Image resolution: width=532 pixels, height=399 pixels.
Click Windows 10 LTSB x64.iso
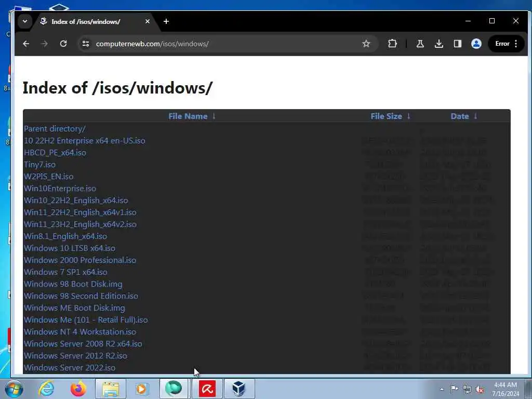pyautogui.click(x=70, y=248)
